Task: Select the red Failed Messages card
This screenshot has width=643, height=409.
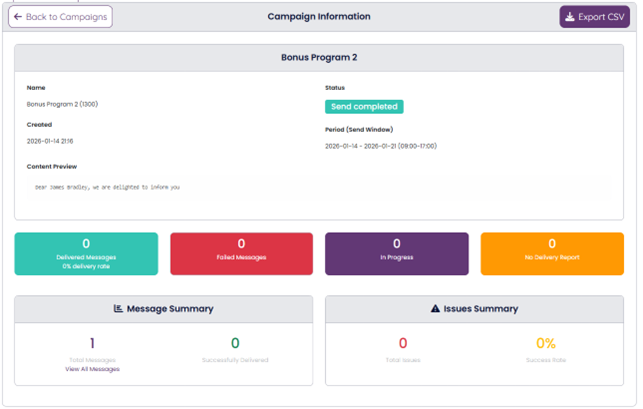Action: (x=241, y=253)
